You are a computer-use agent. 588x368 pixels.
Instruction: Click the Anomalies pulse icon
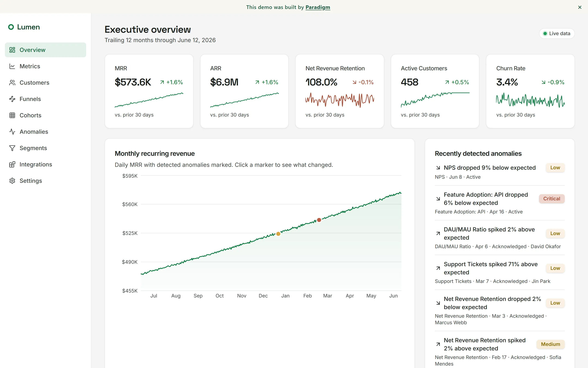tap(12, 131)
